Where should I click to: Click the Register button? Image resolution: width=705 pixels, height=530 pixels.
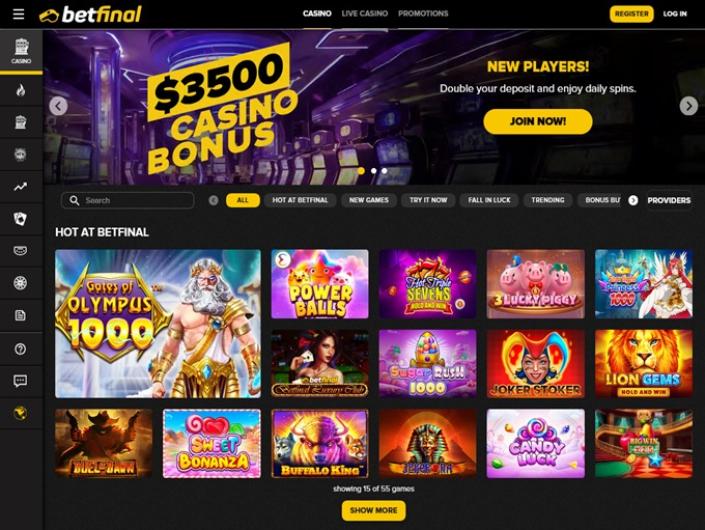pyautogui.click(x=631, y=14)
